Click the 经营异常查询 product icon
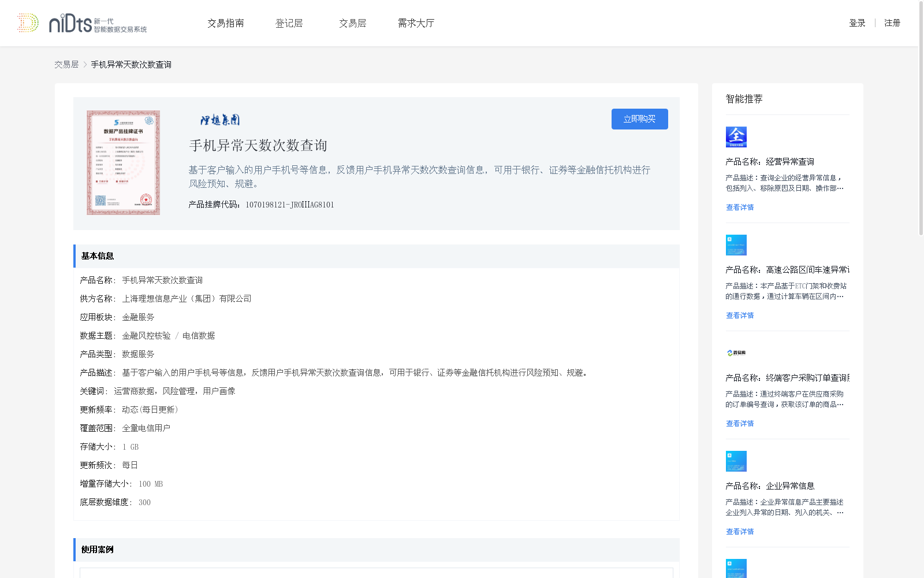Viewport: 924px width, 578px height. tap(736, 137)
